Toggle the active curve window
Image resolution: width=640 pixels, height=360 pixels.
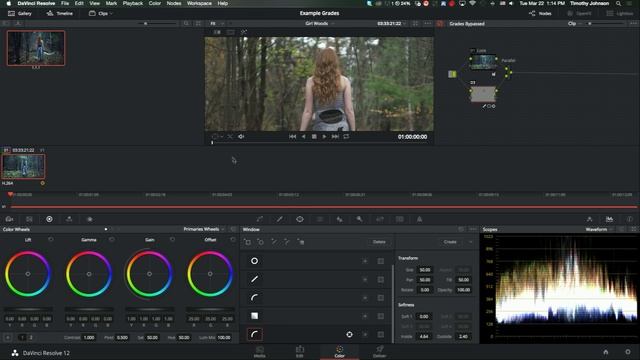tap(255, 335)
